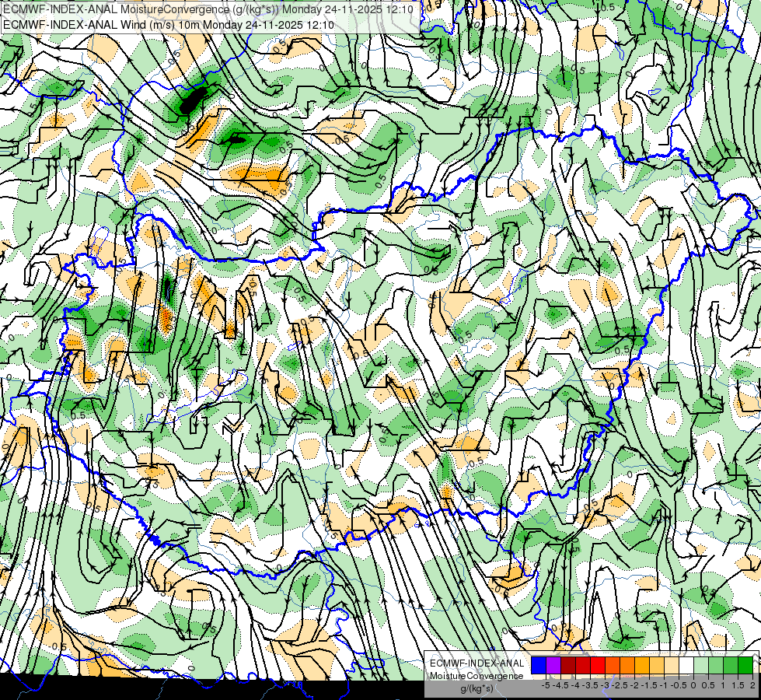Choose the medium green swatch between 1 and 1.5
Image resolution: width=761 pixels, height=700 pixels.
click(731, 666)
